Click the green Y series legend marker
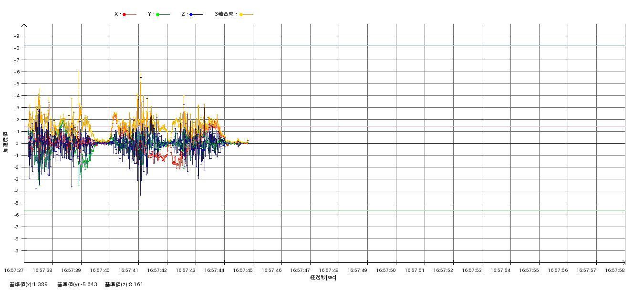 tap(158, 14)
